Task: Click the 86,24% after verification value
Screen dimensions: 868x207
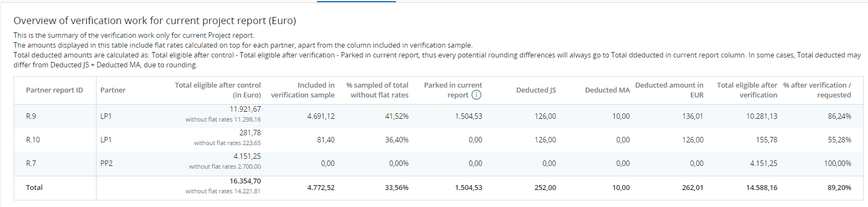Action: pos(839,116)
